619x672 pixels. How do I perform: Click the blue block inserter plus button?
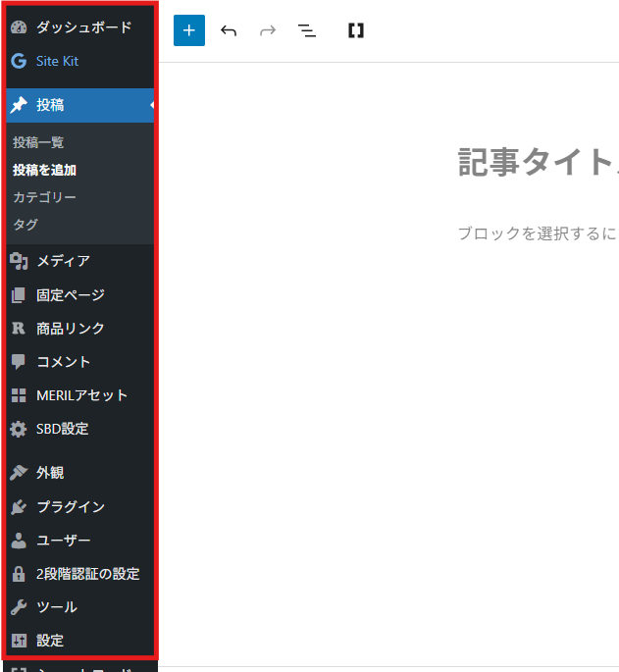pos(189,30)
